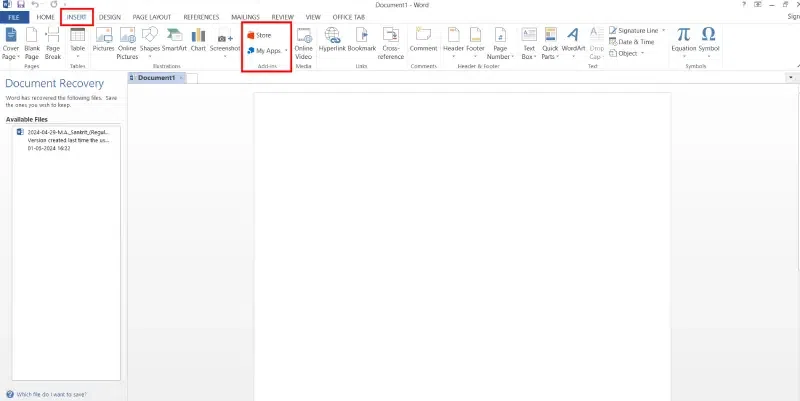The image size is (800, 401).
Task: Expand the My Apps dropdown arrow
Action: pos(286,51)
